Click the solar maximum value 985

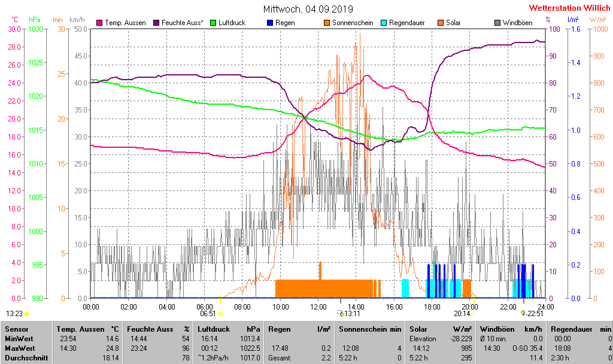pos(466,348)
